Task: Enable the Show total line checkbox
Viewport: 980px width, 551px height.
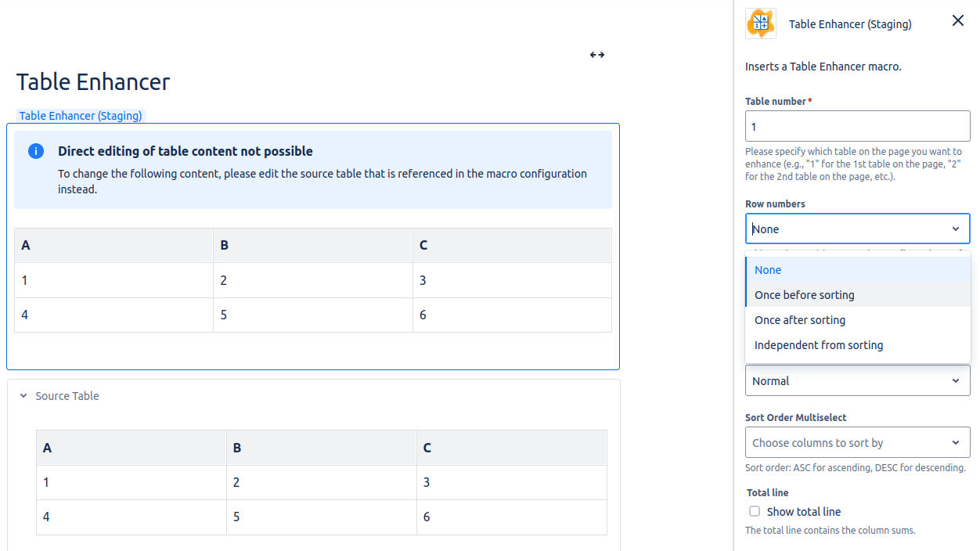Action: point(755,511)
